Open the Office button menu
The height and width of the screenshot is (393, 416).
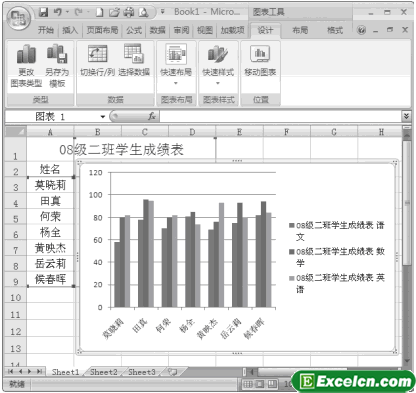(19, 18)
